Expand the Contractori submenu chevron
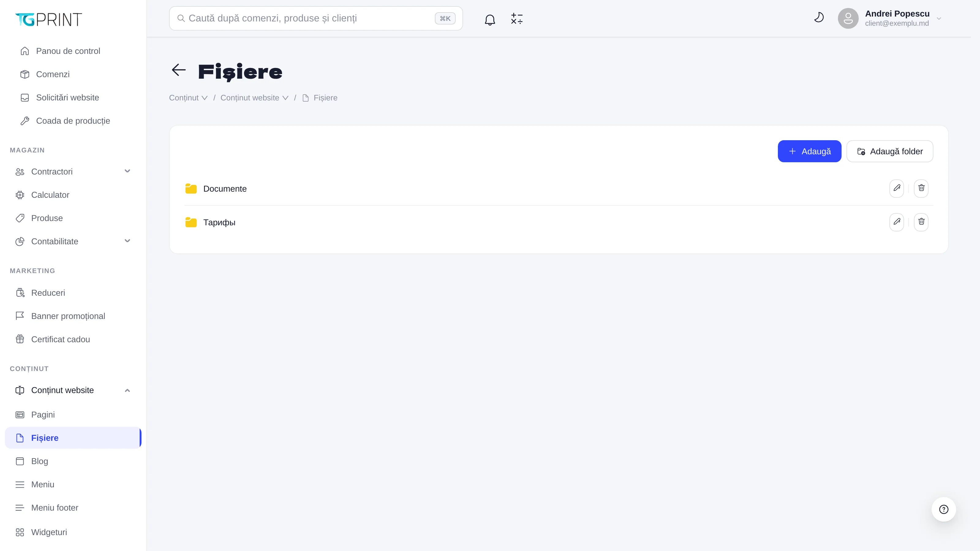The width and height of the screenshot is (980, 551). click(127, 171)
